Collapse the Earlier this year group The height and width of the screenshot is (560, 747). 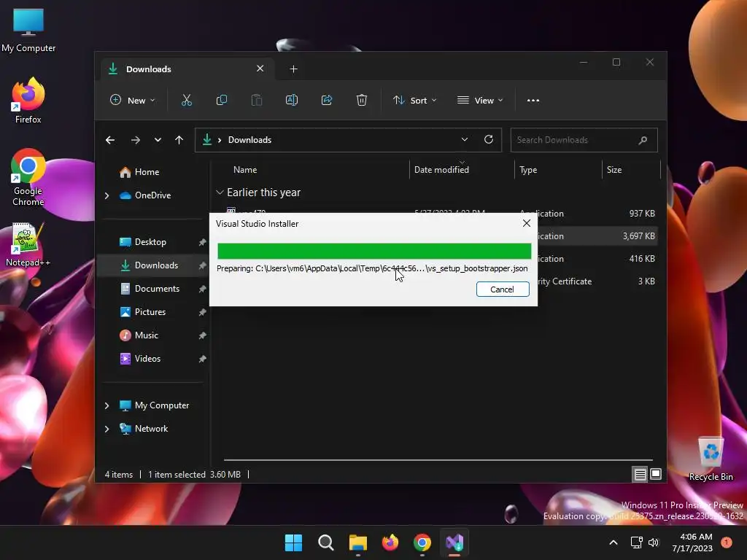(220, 192)
